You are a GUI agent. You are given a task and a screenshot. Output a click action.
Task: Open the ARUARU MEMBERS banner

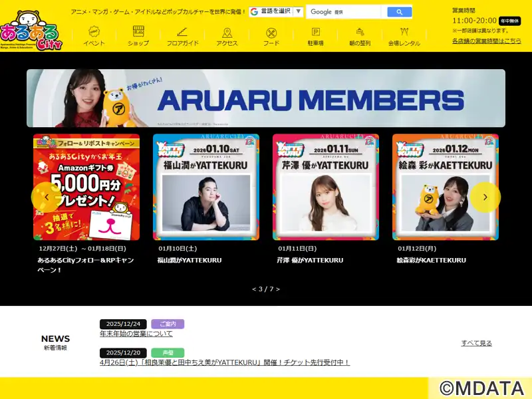pos(266,98)
